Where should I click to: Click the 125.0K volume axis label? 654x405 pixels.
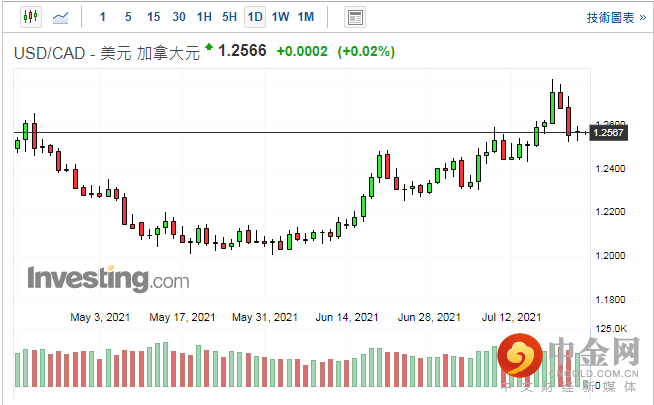pyautogui.click(x=611, y=329)
